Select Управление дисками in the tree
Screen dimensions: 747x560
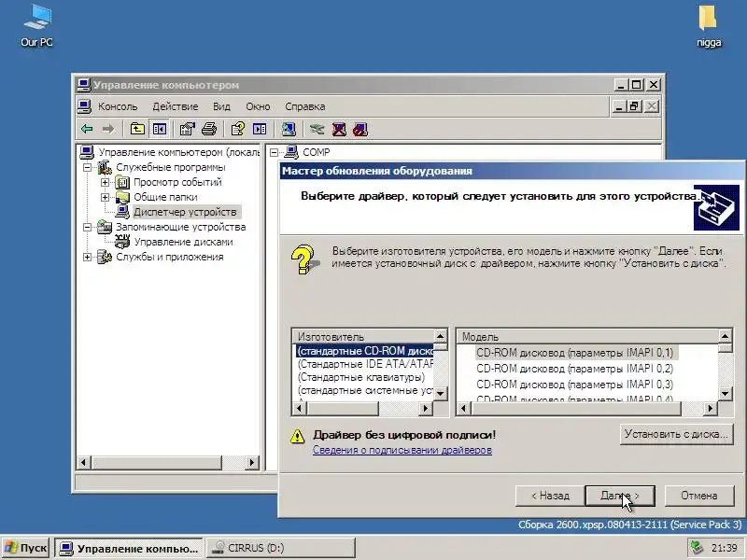(183, 242)
